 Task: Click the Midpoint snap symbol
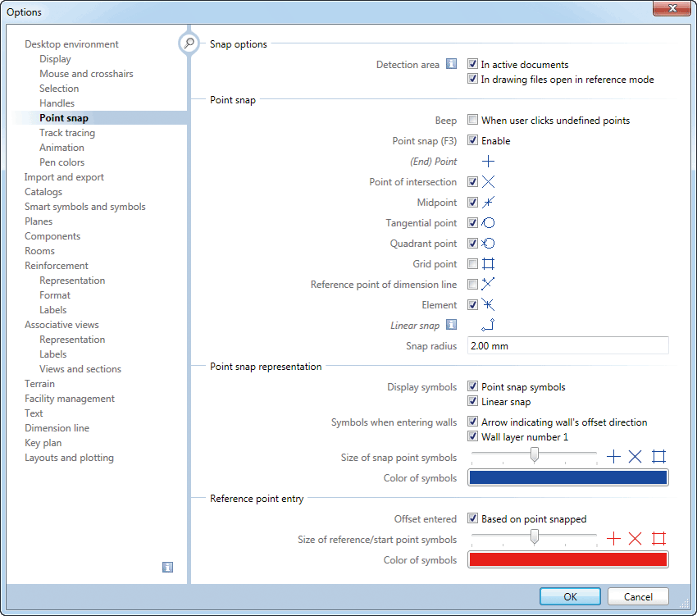[488, 203]
